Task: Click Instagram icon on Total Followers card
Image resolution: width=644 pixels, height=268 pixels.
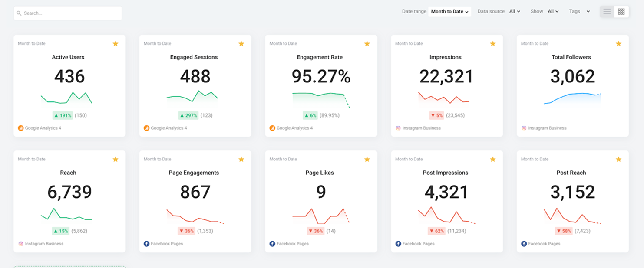Action: coord(524,128)
